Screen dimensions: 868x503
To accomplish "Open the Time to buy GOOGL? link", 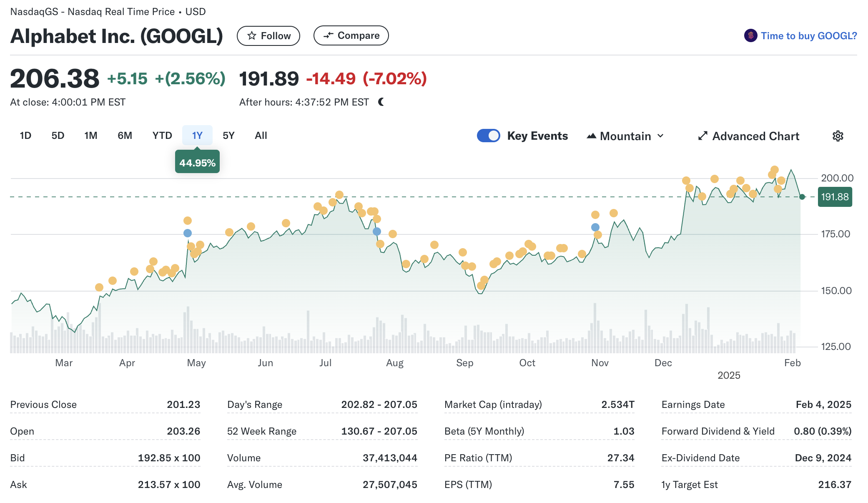I will pyautogui.click(x=808, y=36).
